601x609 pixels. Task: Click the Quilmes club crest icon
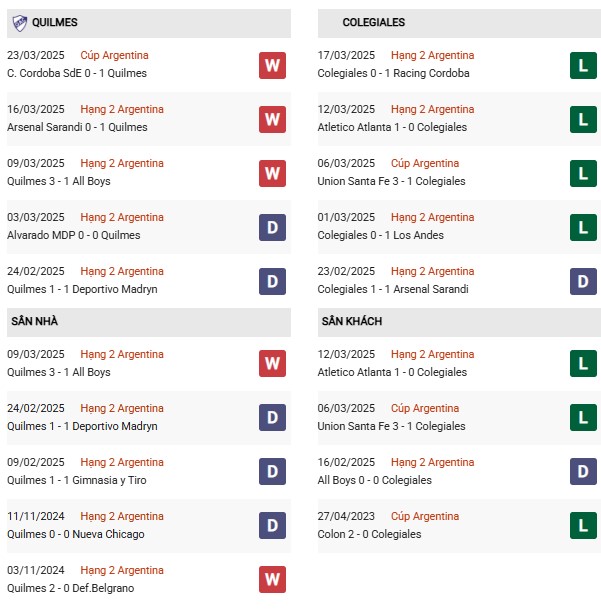pyautogui.click(x=19, y=23)
